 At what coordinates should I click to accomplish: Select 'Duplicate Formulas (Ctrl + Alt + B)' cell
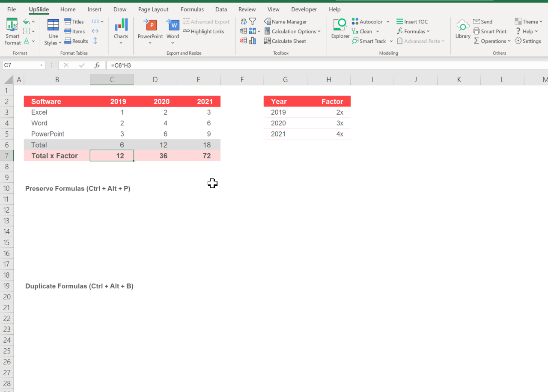tap(79, 286)
